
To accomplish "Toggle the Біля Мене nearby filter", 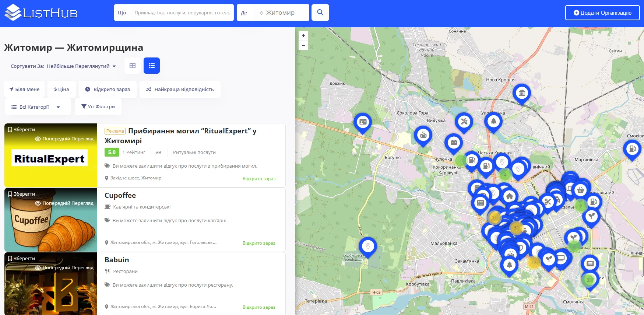I will 24,89.
